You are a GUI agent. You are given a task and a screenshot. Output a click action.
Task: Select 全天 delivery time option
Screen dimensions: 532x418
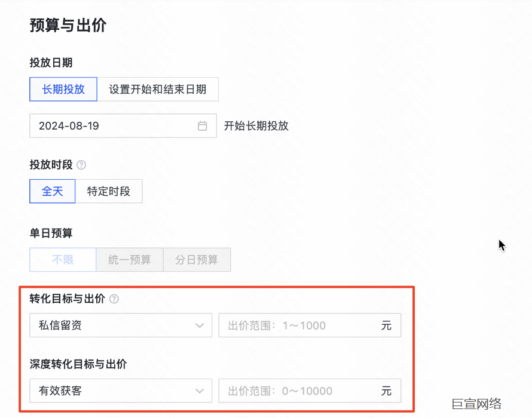click(53, 192)
